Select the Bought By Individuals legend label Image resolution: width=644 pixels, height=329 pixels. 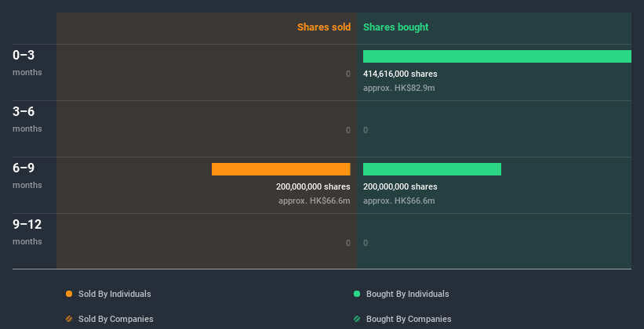[407, 294]
